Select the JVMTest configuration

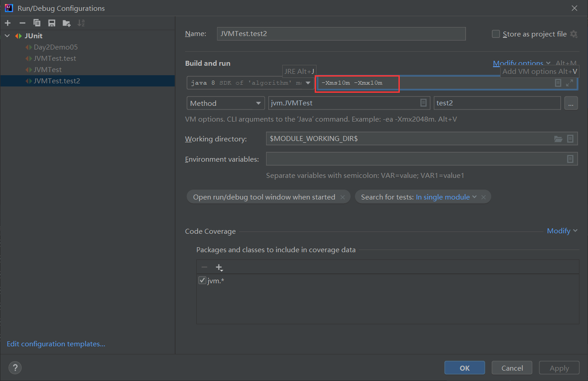pos(48,69)
